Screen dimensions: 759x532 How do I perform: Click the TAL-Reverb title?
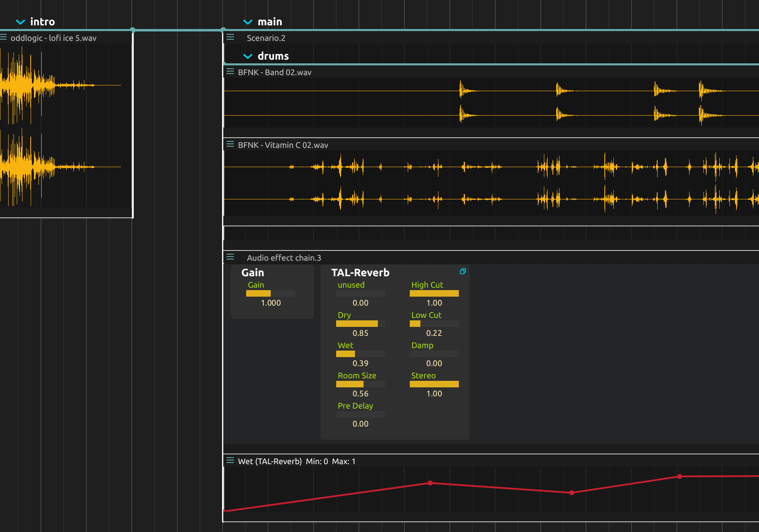point(360,273)
